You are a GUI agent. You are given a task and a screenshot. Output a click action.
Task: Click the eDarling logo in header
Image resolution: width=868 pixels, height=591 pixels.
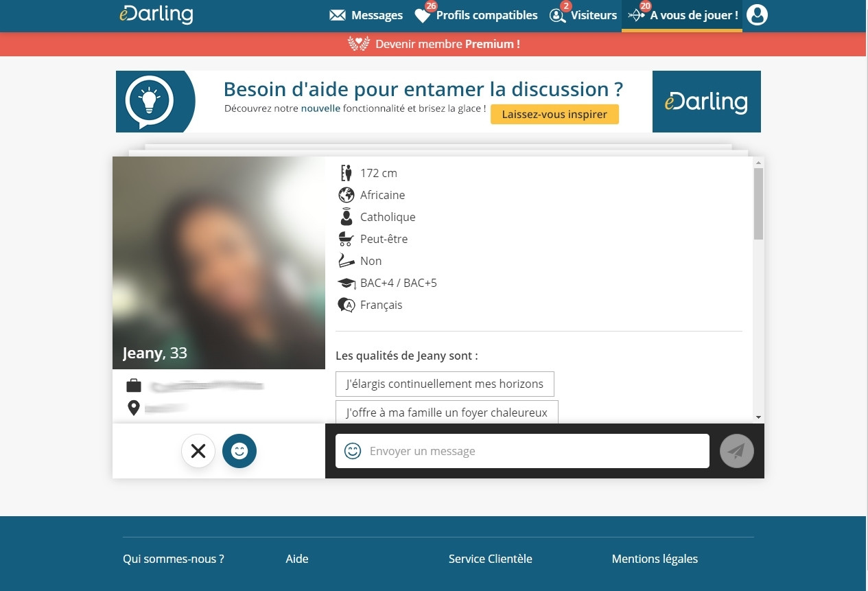156,15
